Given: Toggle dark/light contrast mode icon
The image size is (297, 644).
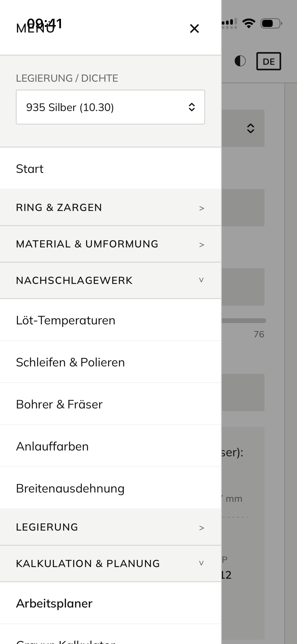Looking at the screenshot, I should 240,61.
